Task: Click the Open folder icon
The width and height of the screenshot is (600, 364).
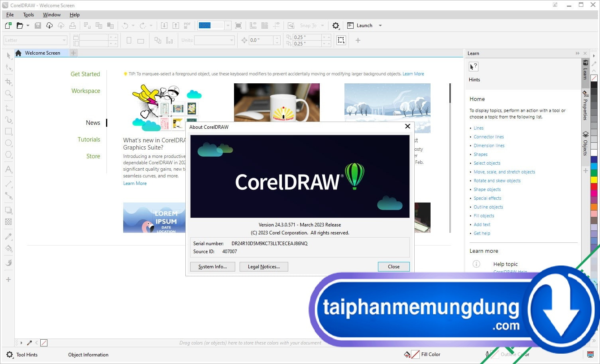Action: coord(20,26)
